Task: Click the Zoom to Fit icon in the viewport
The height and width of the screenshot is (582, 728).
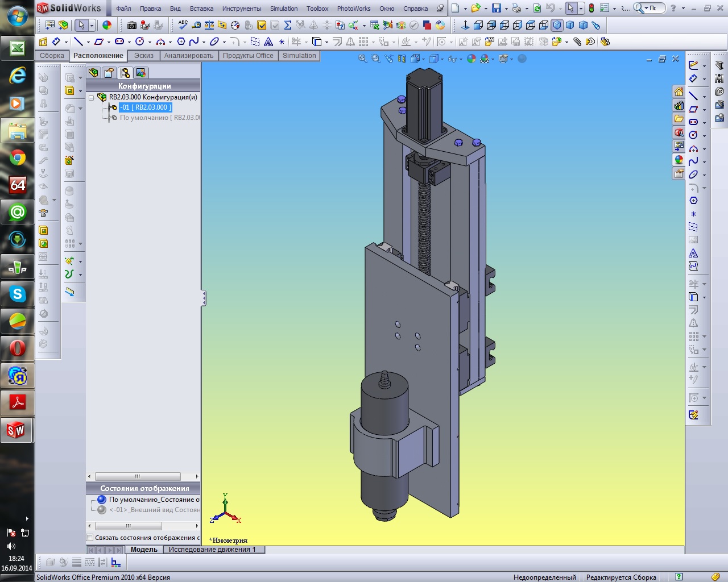Action: tap(363, 59)
